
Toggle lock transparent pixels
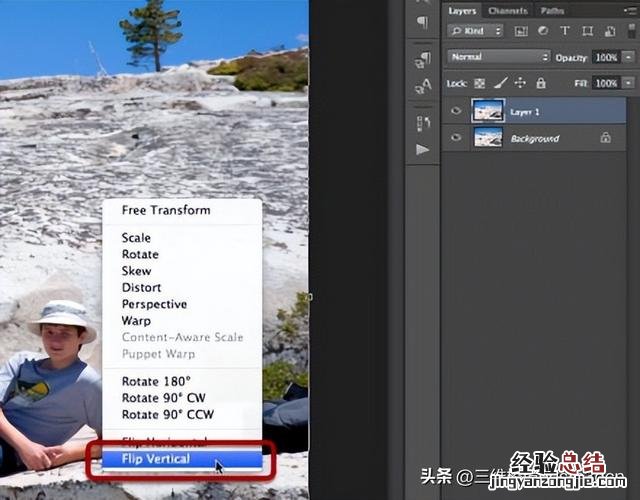pyautogui.click(x=479, y=84)
